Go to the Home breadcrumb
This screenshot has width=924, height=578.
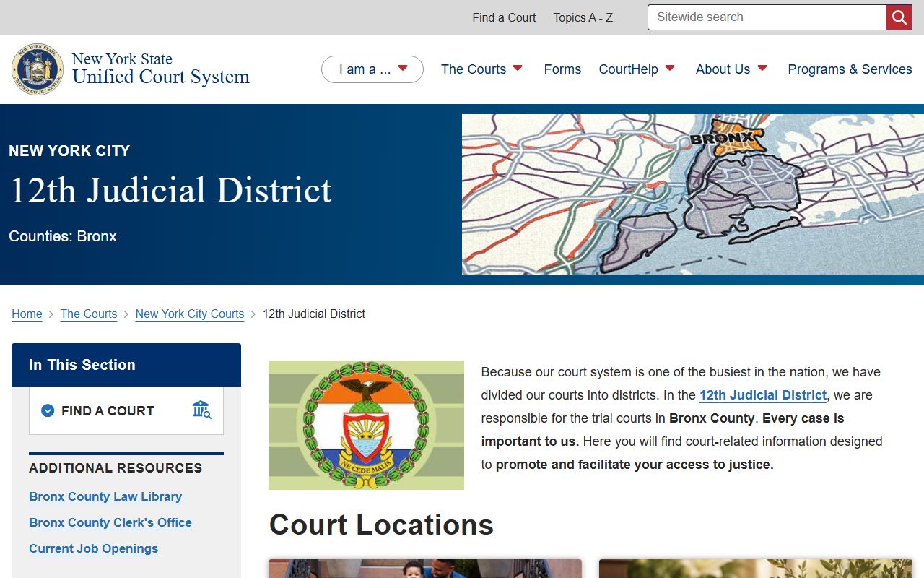[27, 314]
